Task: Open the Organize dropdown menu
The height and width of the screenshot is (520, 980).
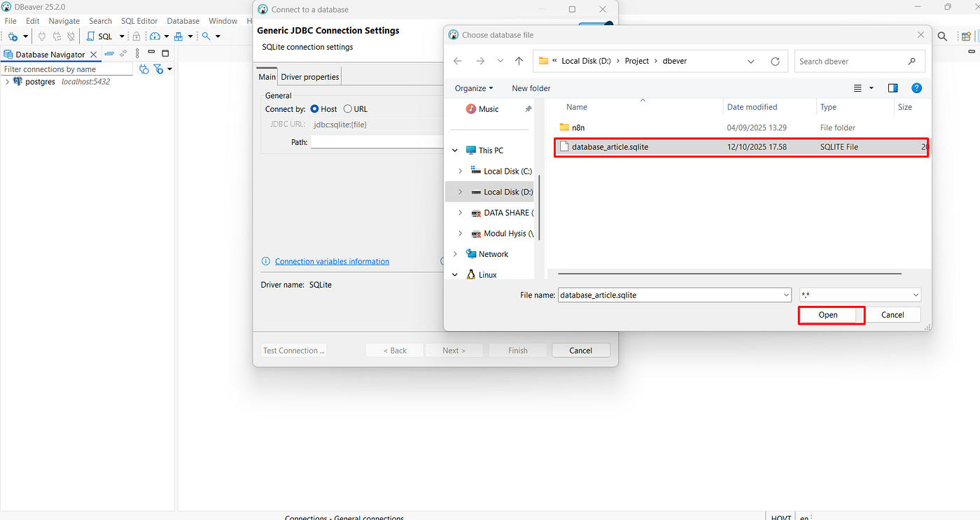Action: [474, 88]
